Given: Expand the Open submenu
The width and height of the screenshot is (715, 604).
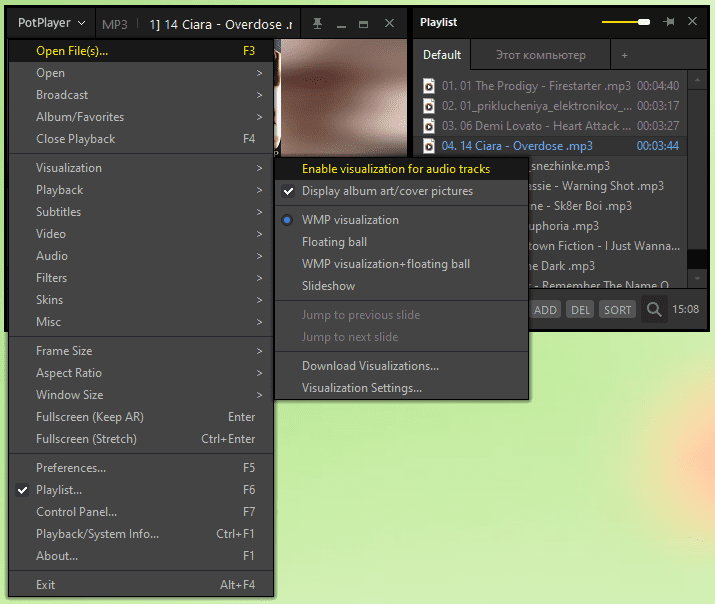Looking at the screenshot, I should 141,73.
